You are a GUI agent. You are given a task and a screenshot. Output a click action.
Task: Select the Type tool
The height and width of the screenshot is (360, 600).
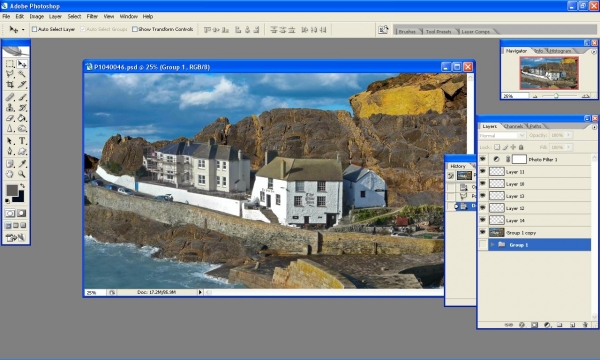pos(22,141)
